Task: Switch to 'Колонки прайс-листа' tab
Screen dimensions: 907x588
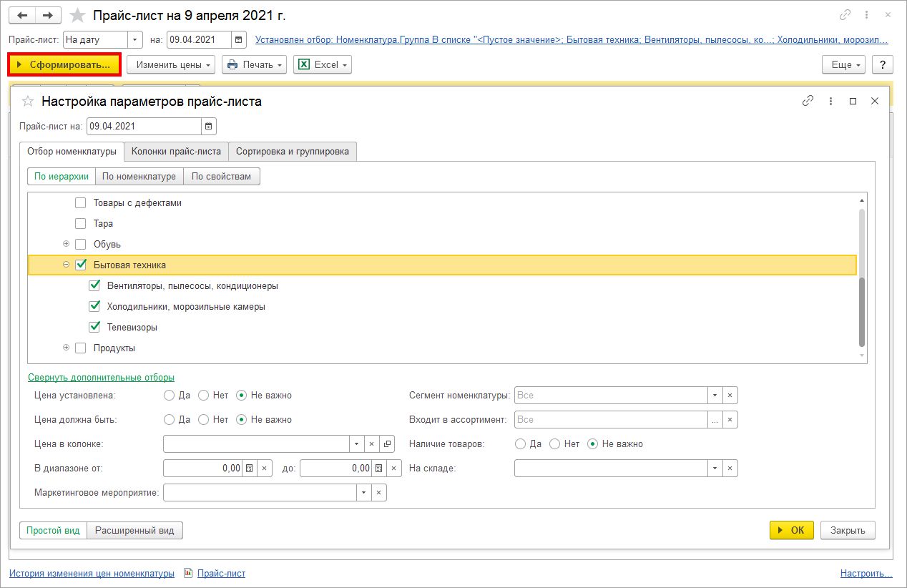Action: point(176,152)
